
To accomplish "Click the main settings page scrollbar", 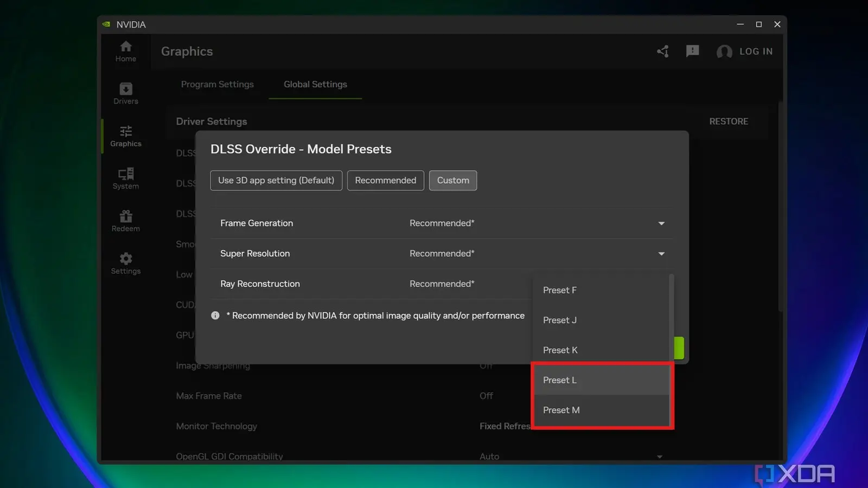I will [x=781, y=206].
